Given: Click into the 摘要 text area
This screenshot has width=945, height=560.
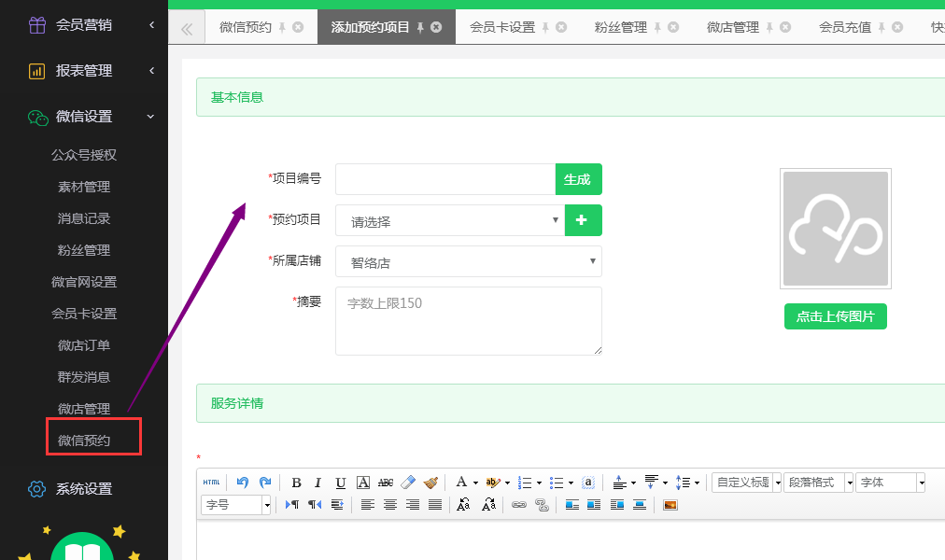Looking at the screenshot, I should (x=468, y=320).
